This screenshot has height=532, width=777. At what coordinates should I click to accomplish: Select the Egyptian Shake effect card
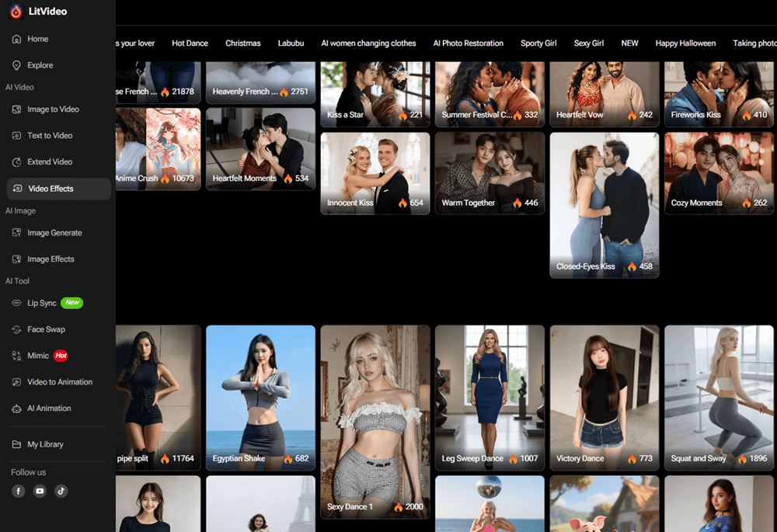pyautogui.click(x=260, y=396)
